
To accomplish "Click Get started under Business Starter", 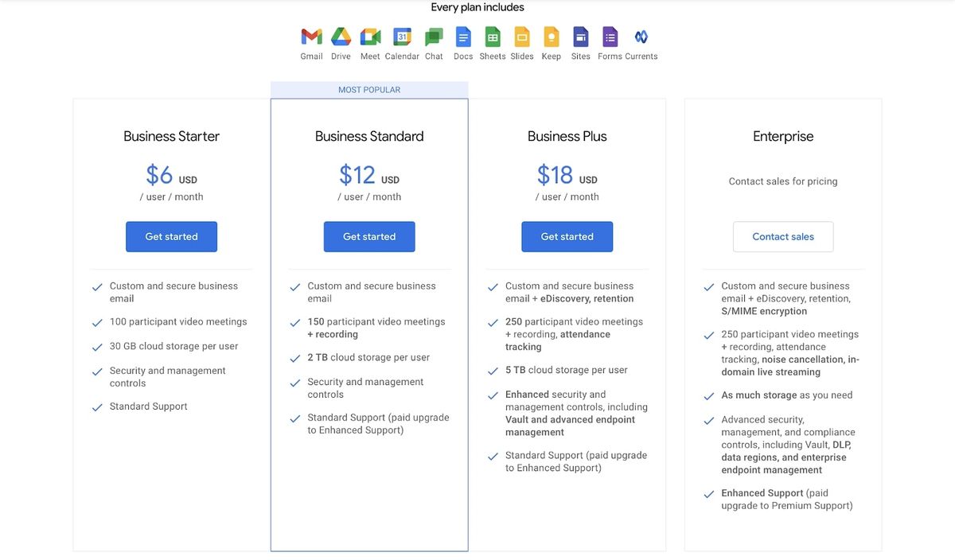I will pos(171,236).
